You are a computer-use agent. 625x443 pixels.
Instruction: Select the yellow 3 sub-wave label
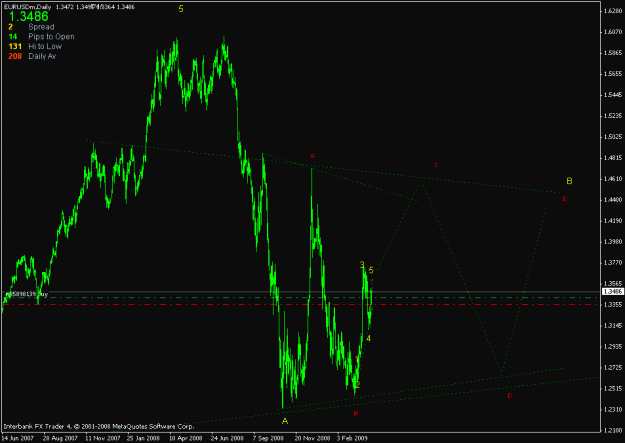tap(362, 264)
